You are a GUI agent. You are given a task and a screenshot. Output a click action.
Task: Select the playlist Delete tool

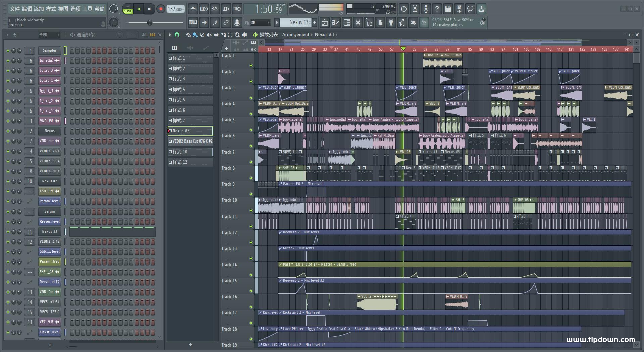pos(202,35)
